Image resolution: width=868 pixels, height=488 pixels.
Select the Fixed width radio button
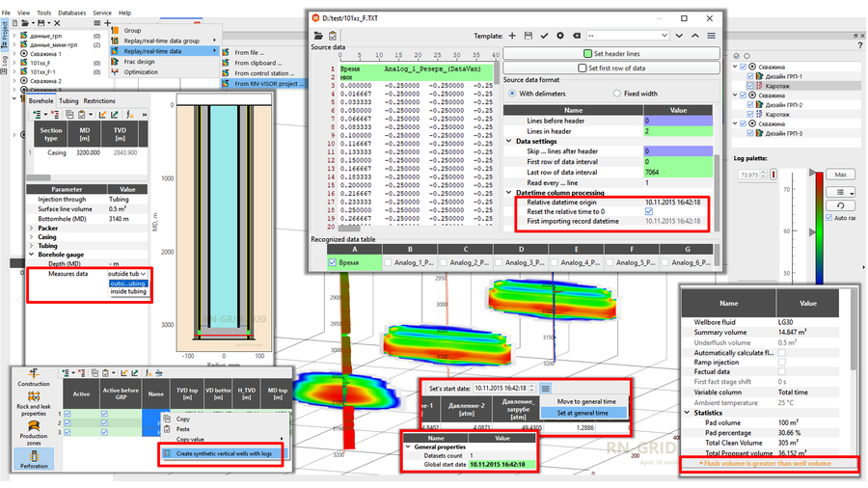(x=617, y=94)
